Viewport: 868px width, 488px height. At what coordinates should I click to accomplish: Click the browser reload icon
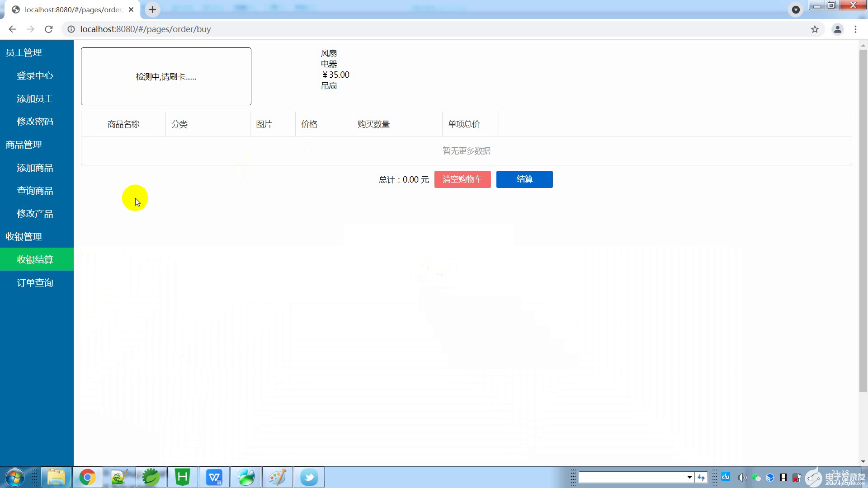tap(49, 29)
